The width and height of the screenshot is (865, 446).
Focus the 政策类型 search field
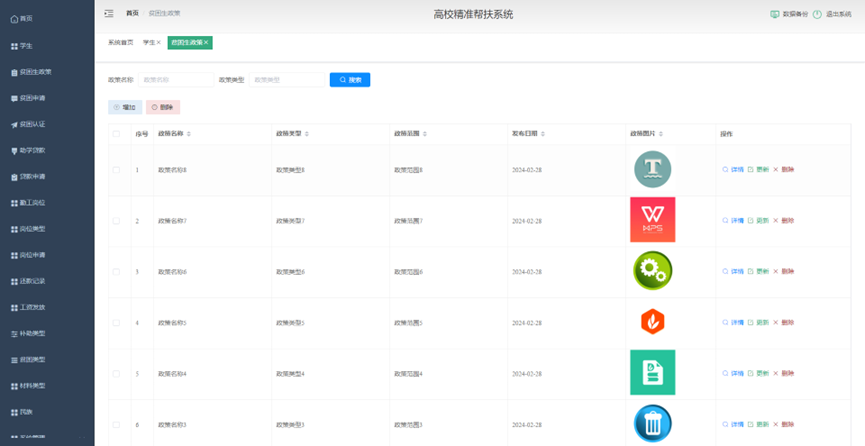[287, 80]
